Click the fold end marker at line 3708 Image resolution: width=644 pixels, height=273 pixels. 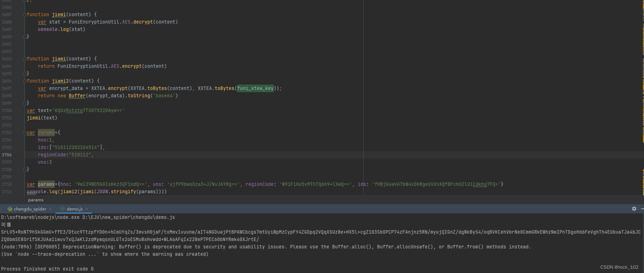(x=25, y=169)
